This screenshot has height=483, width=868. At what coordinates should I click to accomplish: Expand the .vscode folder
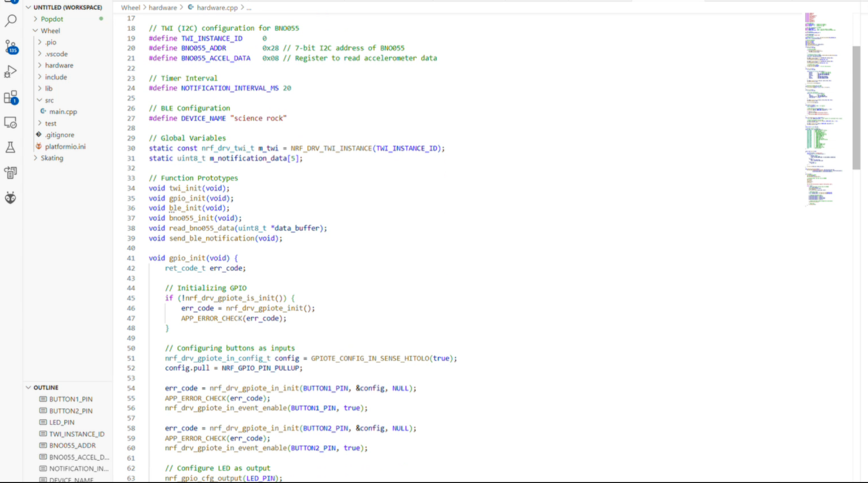pyautogui.click(x=40, y=53)
